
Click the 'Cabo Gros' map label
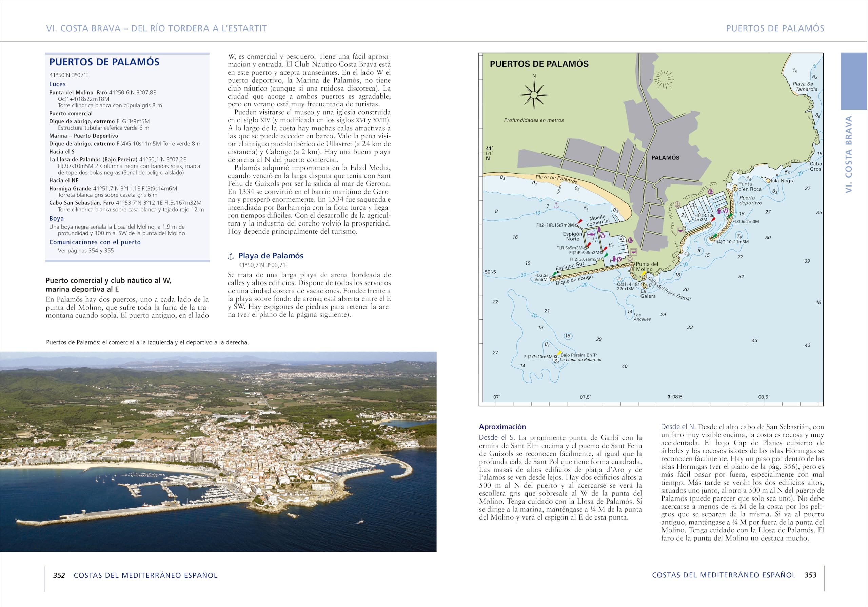[x=816, y=167]
